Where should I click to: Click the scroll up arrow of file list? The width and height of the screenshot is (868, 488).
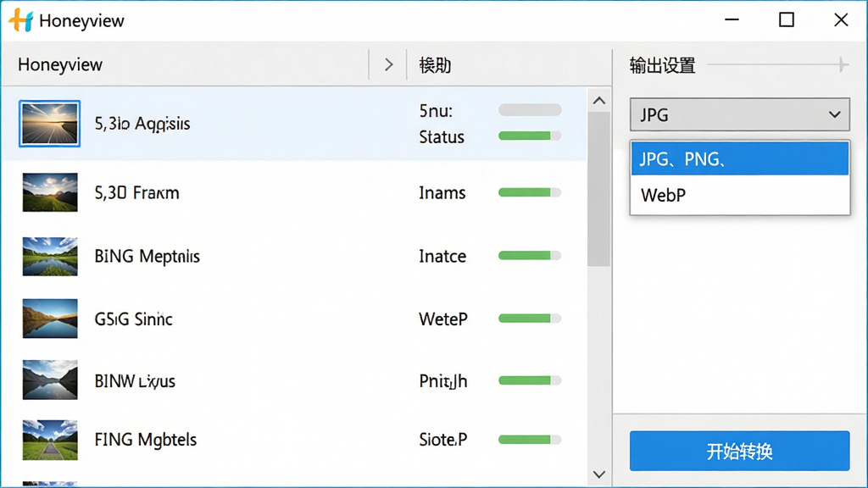[x=599, y=101]
